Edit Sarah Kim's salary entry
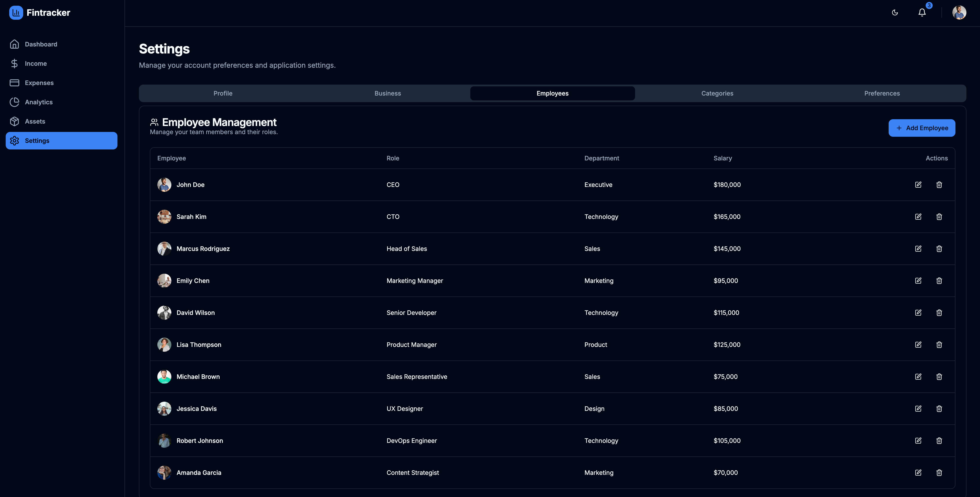Screen dimensions: 980x497 coord(918,217)
